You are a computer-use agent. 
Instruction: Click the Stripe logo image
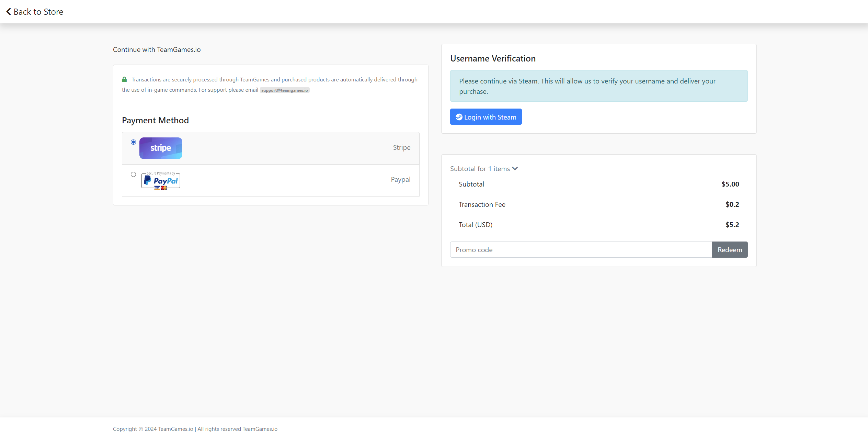(x=161, y=148)
